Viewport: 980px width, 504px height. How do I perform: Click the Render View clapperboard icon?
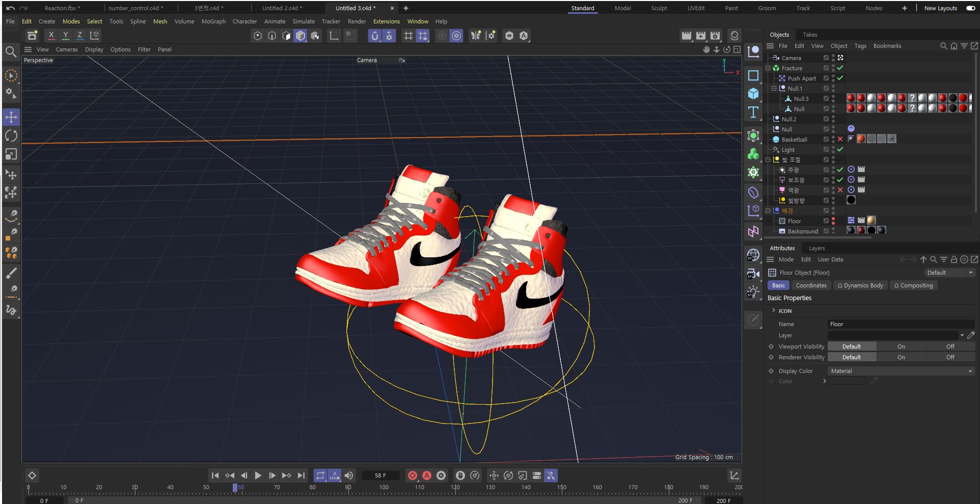[x=687, y=35]
